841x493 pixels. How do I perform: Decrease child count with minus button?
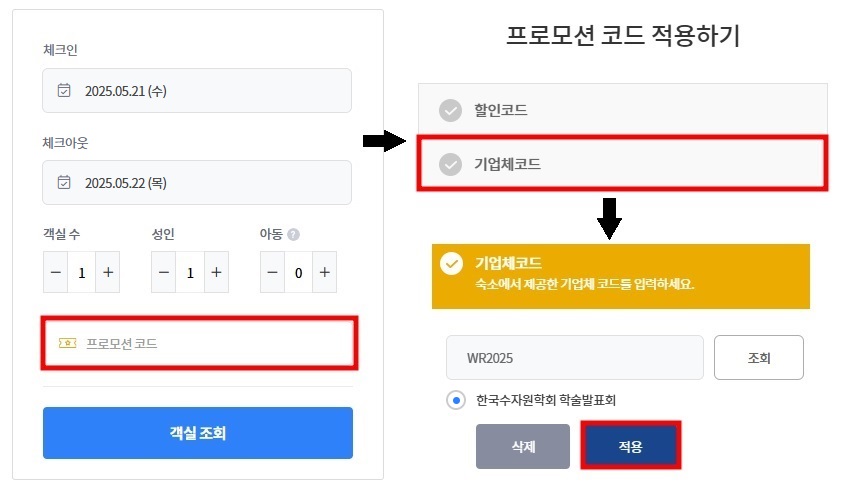pos(272,272)
